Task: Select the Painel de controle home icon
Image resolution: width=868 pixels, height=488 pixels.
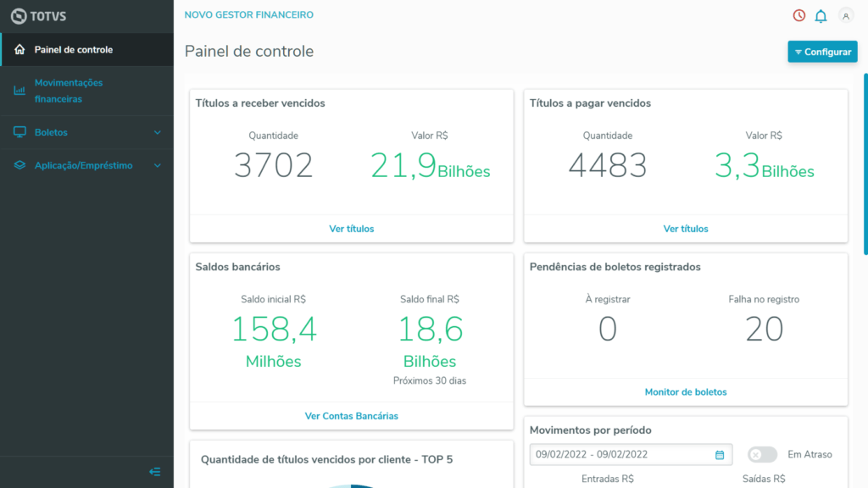Action: tap(18, 49)
